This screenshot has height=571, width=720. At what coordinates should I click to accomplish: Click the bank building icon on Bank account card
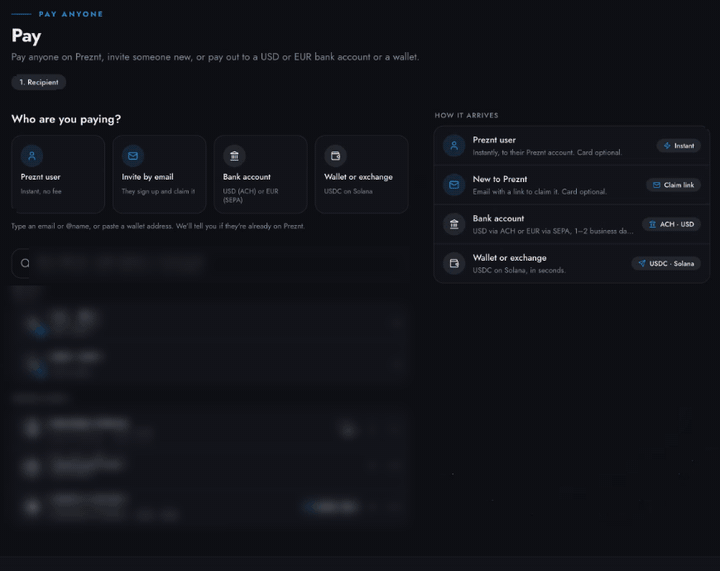point(234,156)
